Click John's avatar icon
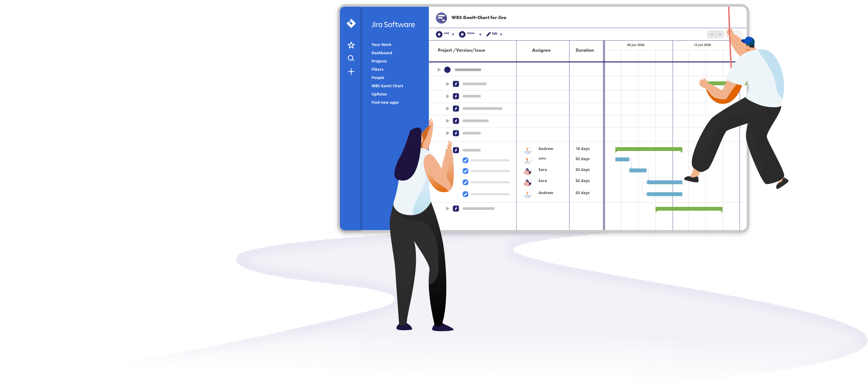Screen dimensions: 868x386 point(527,160)
